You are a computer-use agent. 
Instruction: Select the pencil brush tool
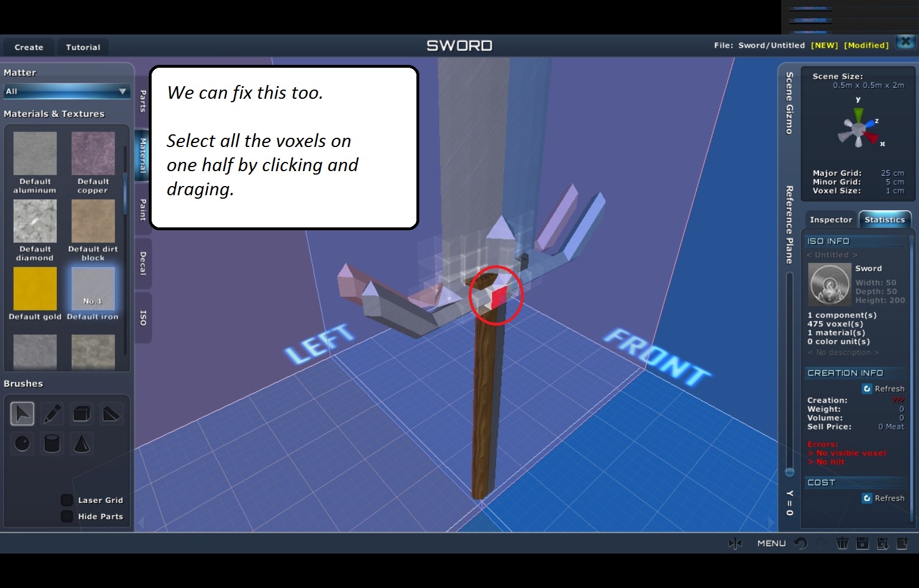[52, 413]
